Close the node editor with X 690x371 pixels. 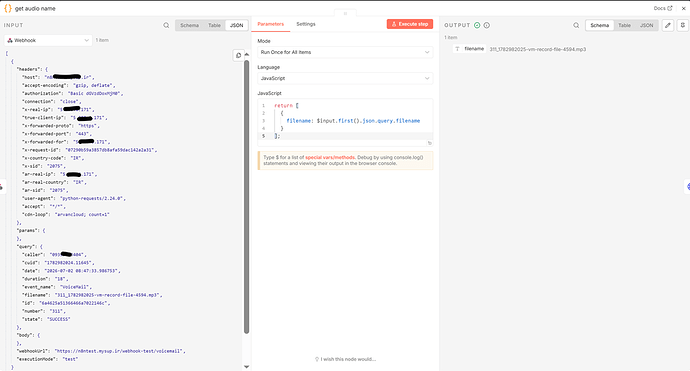pos(683,8)
